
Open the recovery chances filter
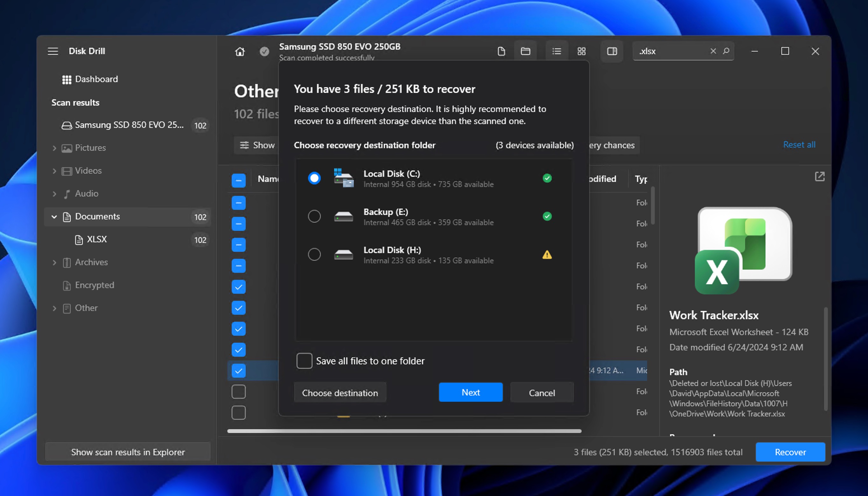(x=614, y=145)
